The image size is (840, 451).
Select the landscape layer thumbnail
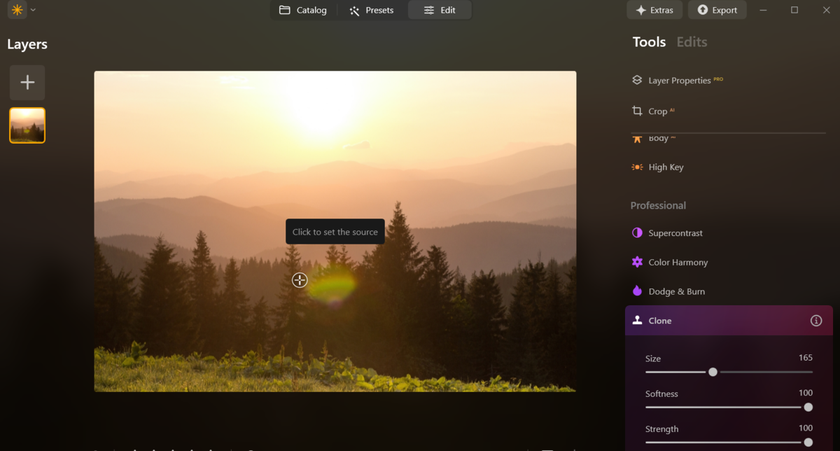coord(27,126)
